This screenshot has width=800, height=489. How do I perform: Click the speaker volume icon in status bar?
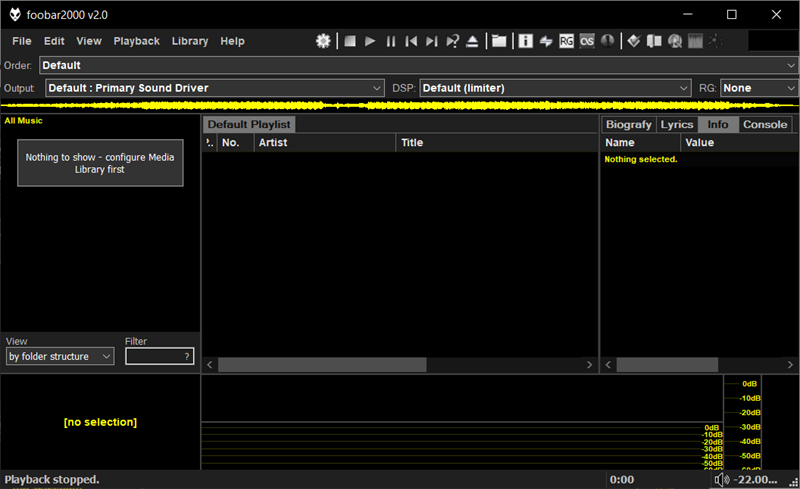(x=722, y=480)
